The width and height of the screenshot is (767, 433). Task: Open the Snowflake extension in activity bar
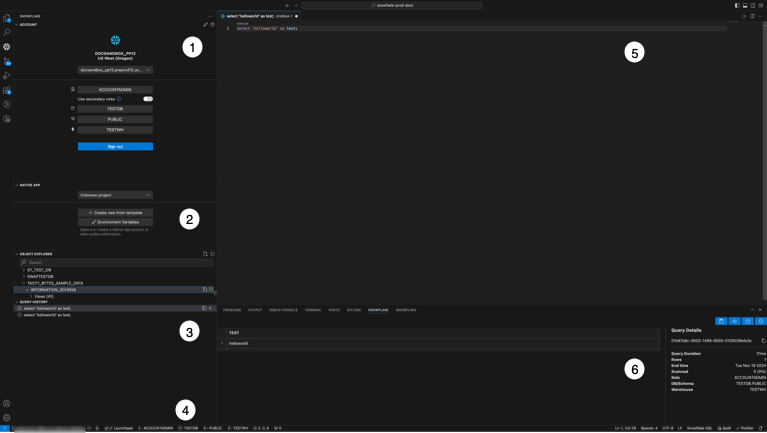7,47
